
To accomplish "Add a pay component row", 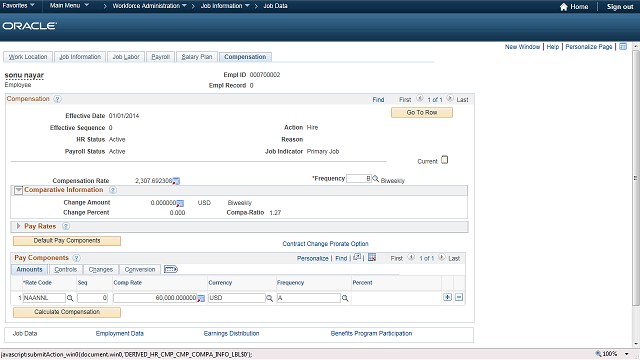I will tap(447, 297).
